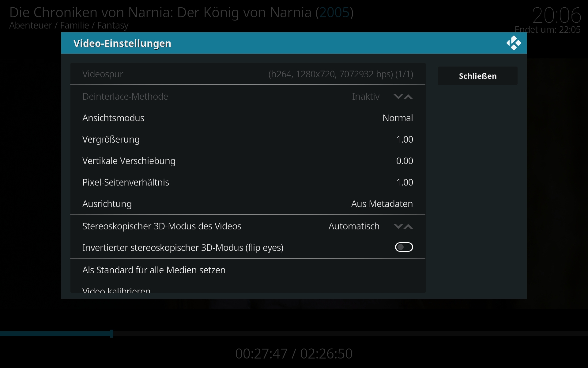
Task: Click the 'Normal' Ansichtsmodus value
Action: (398, 118)
